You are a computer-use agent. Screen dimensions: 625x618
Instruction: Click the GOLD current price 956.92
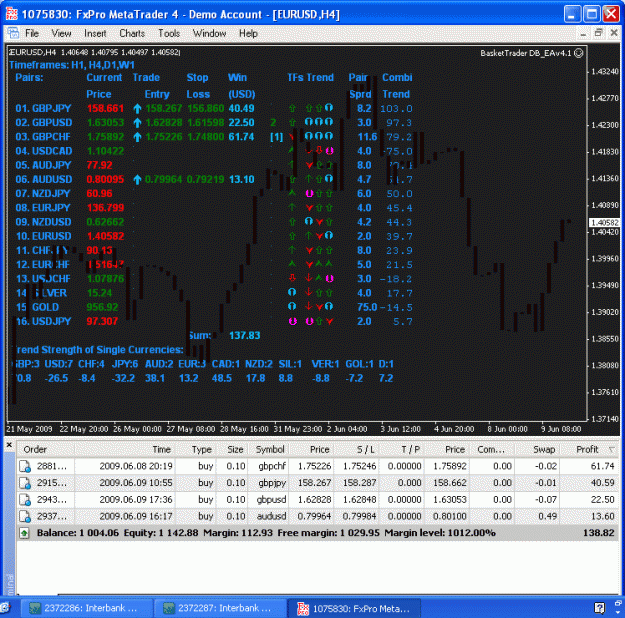click(102, 307)
